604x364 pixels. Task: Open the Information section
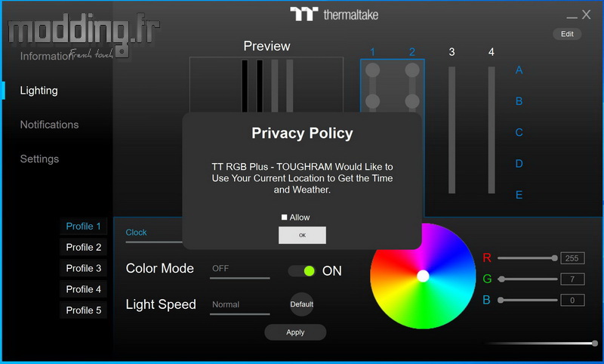[x=46, y=56]
